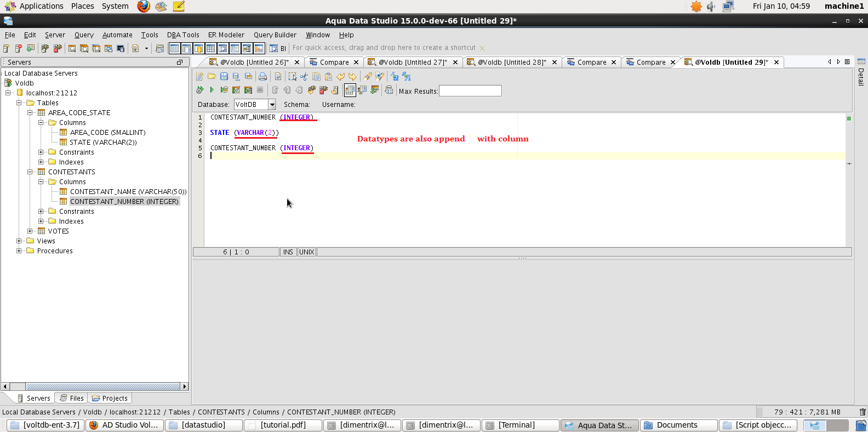
Task: Click the Firefox icon in the top panel
Action: [144, 6]
